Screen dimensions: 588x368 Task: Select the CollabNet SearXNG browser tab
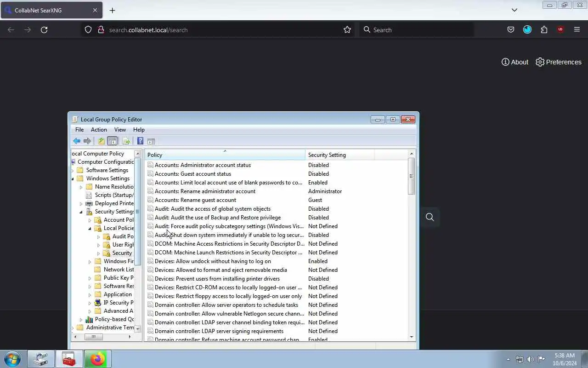click(51, 10)
